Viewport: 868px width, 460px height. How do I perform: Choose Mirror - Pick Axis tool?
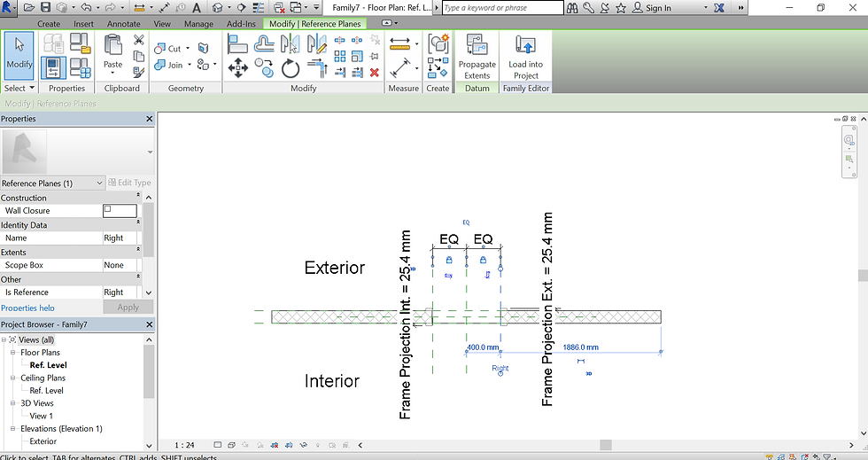click(x=291, y=43)
